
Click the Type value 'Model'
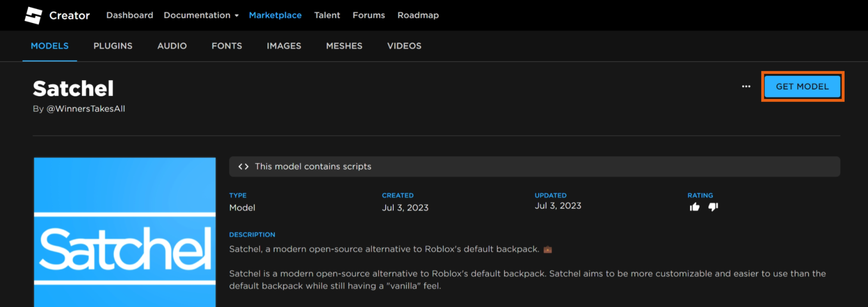tap(242, 208)
